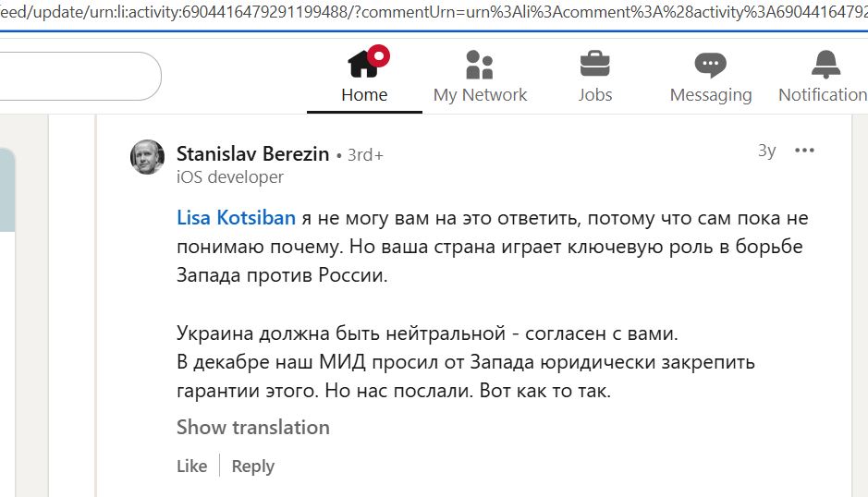Viewport: 868px width, 497px height.
Task: Click the 3y comment timestamp
Action: coord(766,151)
